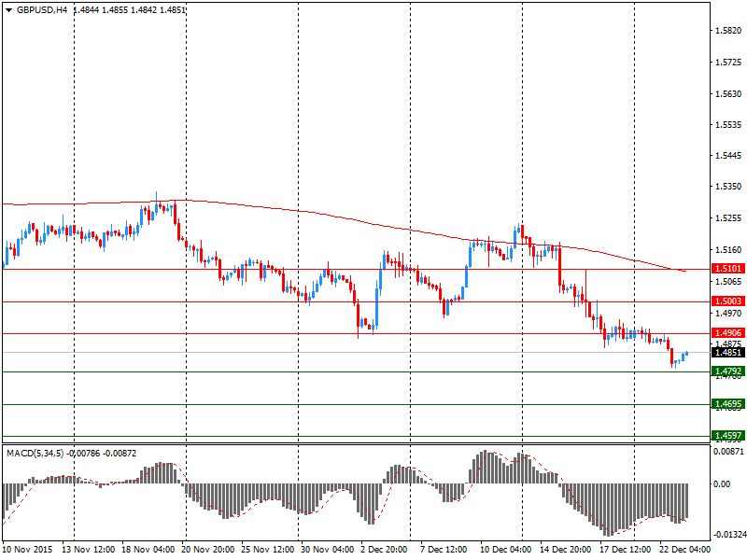Click MACD zero level value 0.00
747x560 pixels.
pyautogui.click(x=722, y=483)
